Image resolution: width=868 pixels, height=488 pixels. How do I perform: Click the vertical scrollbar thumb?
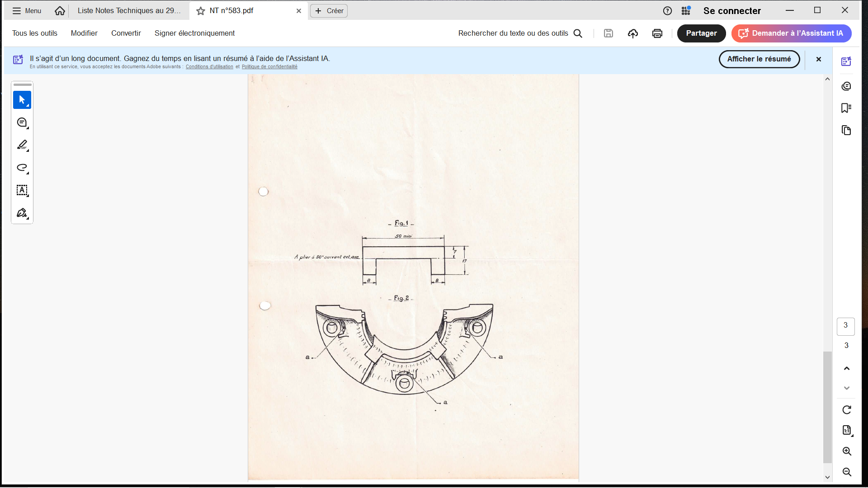(x=827, y=407)
